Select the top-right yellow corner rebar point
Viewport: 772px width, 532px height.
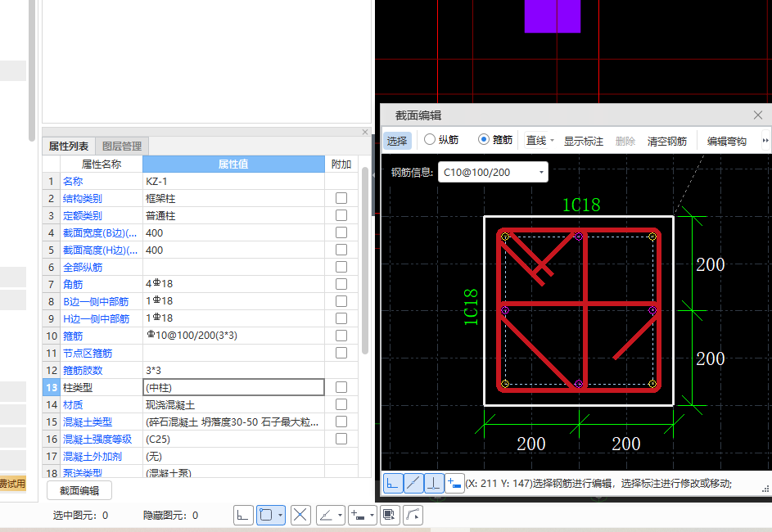[652, 237]
